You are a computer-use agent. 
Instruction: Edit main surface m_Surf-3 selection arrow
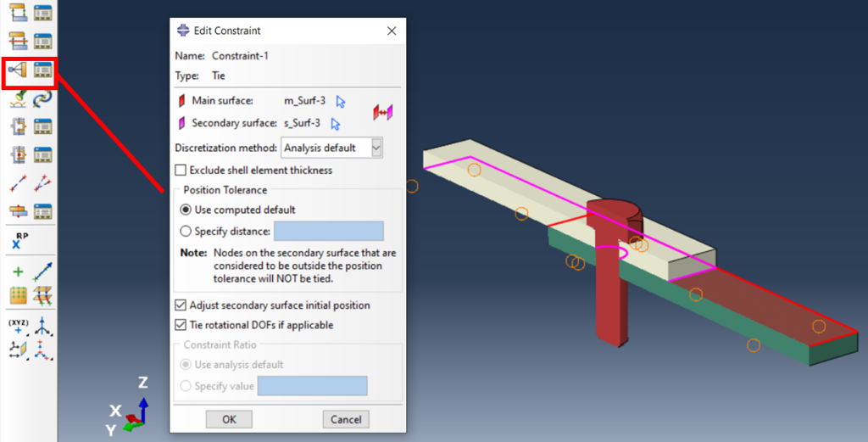341,102
